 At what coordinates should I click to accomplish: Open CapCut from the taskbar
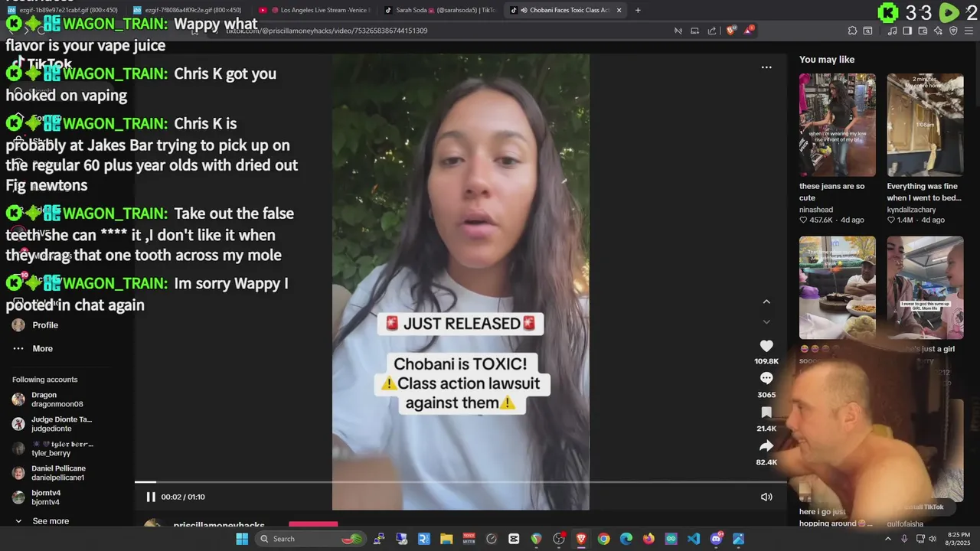[514, 539]
